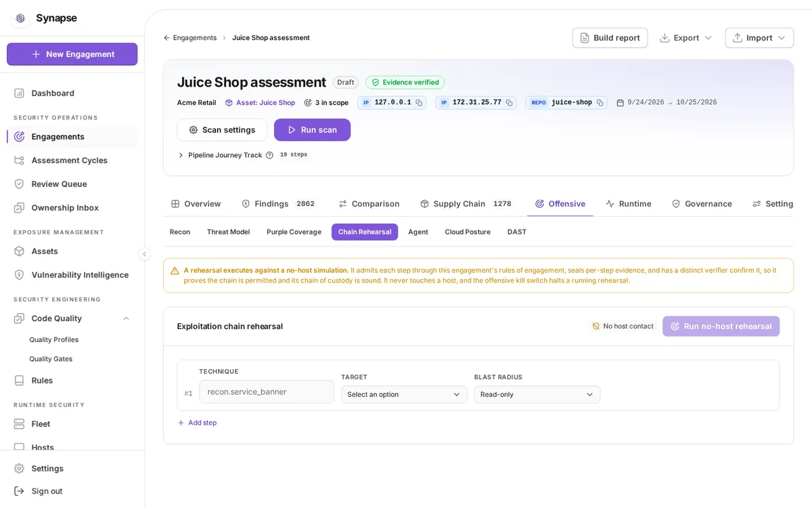Click the Assessment Cycles sidebar icon
This screenshot has height=508, width=812.
(x=19, y=161)
